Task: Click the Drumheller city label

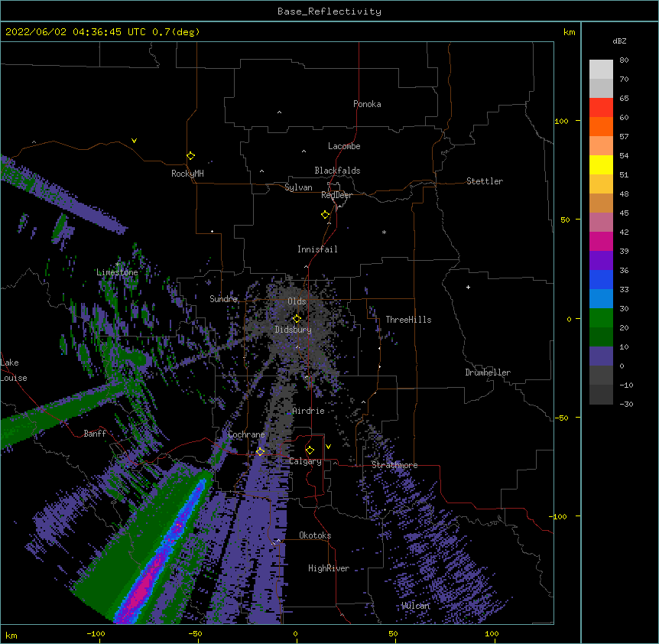Action: (x=488, y=372)
